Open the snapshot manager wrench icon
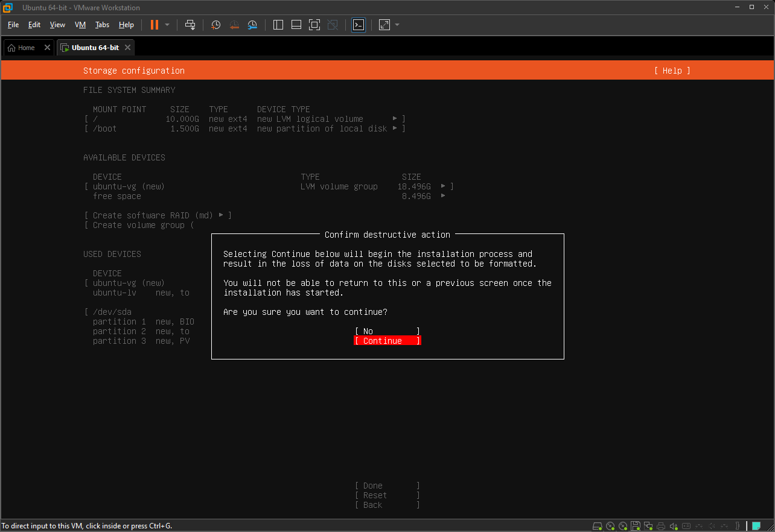This screenshot has height=532, width=775. pyautogui.click(x=253, y=25)
